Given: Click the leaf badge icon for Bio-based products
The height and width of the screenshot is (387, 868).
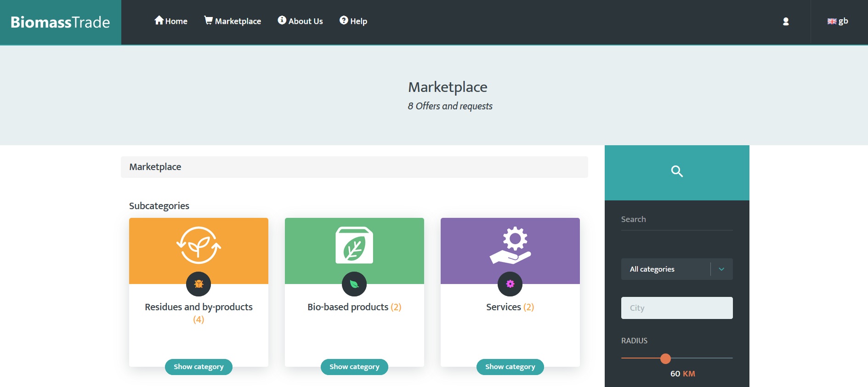Looking at the screenshot, I should [354, 284].
